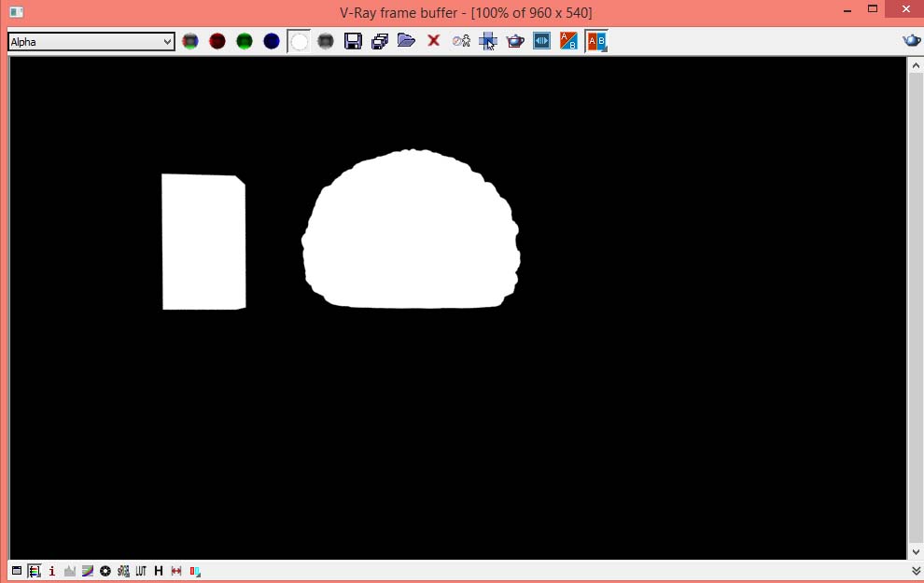This screenshot has height=583, width=924.
Task: Save all image channels to separate files
Action: [x=380, y=41]
